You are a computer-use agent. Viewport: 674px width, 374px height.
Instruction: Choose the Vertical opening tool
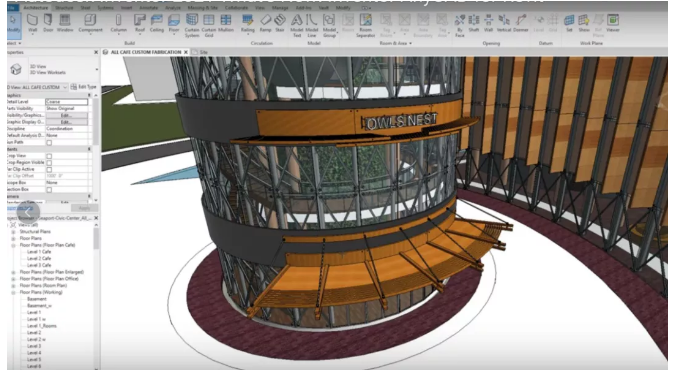click(504, 24)
